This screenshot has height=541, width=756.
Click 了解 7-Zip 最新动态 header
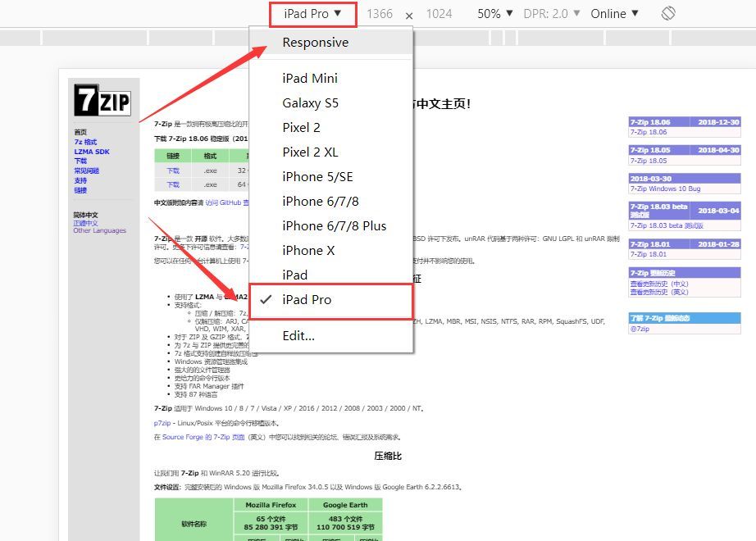(684, 318)
